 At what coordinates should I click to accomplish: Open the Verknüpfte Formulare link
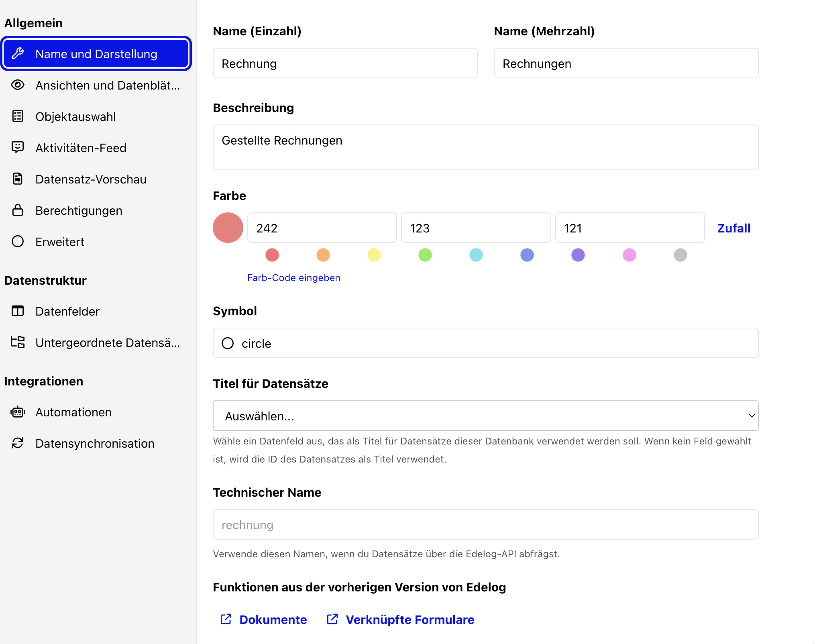point(401,620)
